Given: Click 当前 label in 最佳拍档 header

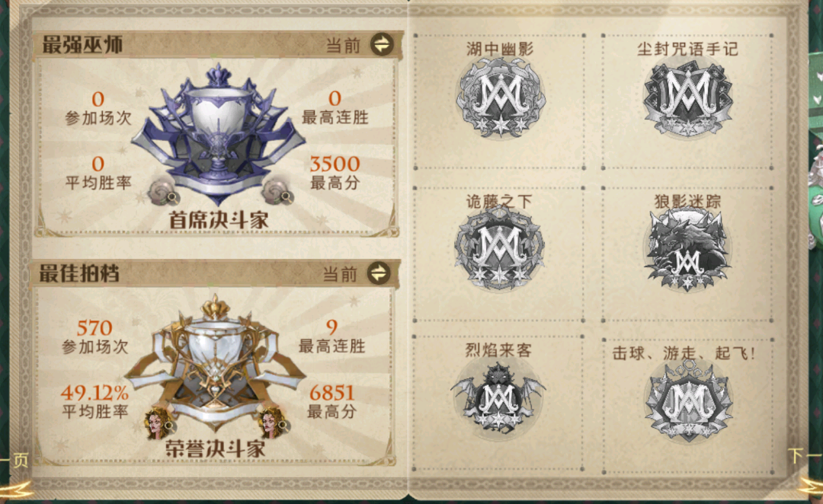Looking at the screenshot, I should point(340,274).
